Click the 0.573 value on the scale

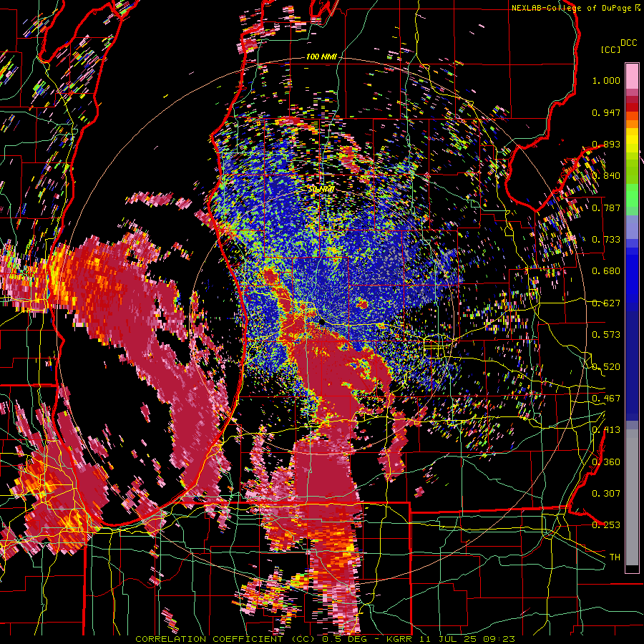tap(606, 335)
